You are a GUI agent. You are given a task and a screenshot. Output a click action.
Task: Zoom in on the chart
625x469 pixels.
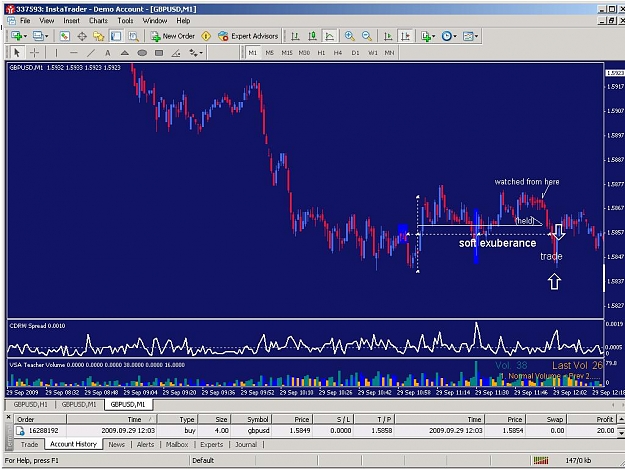tap(350, 36)
